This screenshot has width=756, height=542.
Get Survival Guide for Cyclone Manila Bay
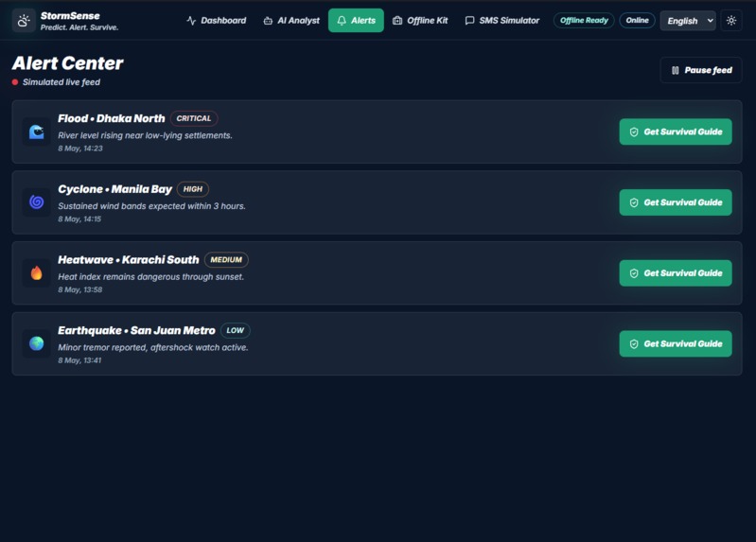[x=676, y=202]
